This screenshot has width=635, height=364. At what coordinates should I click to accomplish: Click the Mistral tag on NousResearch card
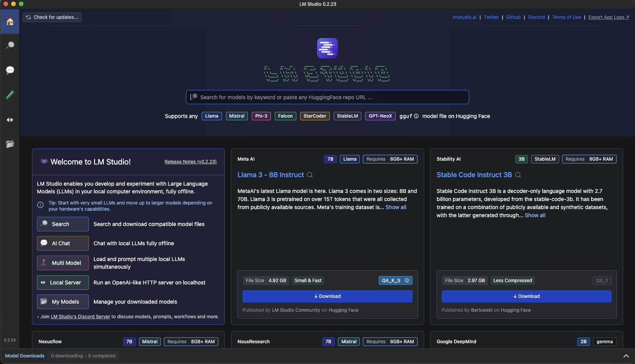pos(349,342)
